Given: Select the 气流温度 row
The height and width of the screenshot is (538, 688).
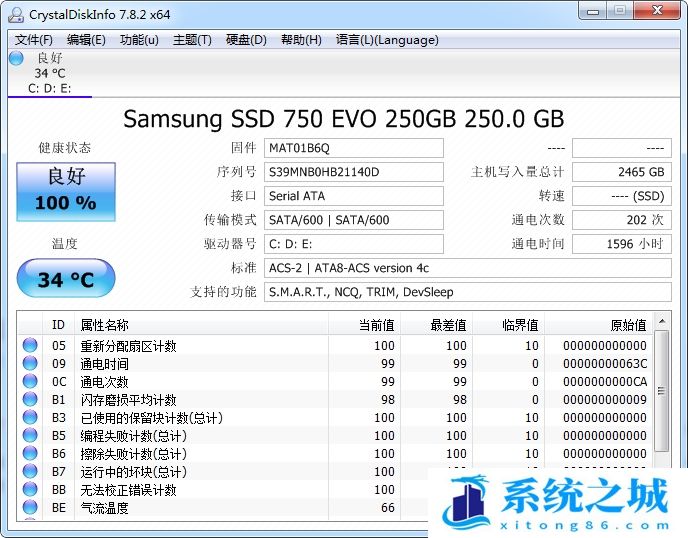Looking at the screenshot, I should (223, 507).
